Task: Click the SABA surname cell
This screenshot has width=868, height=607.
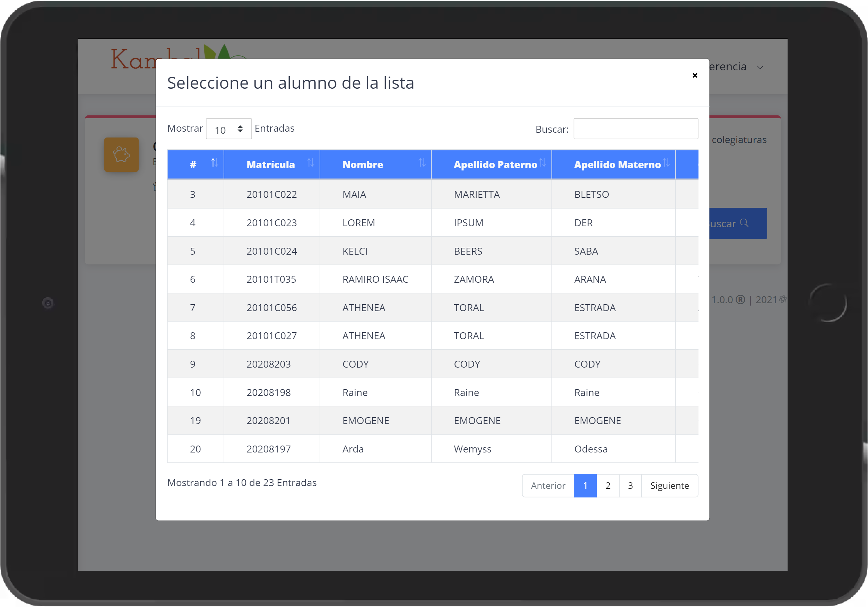Action: click(x=613, y=251)
